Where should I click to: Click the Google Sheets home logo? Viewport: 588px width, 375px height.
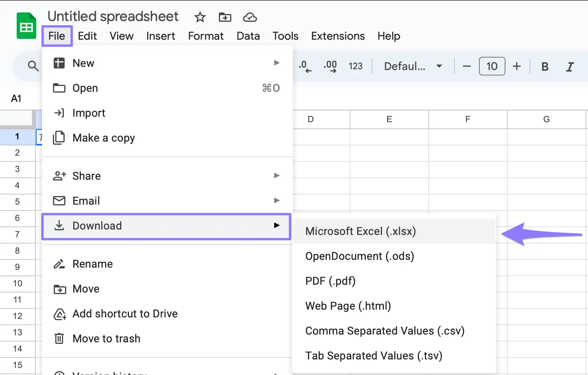click(26, 26)
